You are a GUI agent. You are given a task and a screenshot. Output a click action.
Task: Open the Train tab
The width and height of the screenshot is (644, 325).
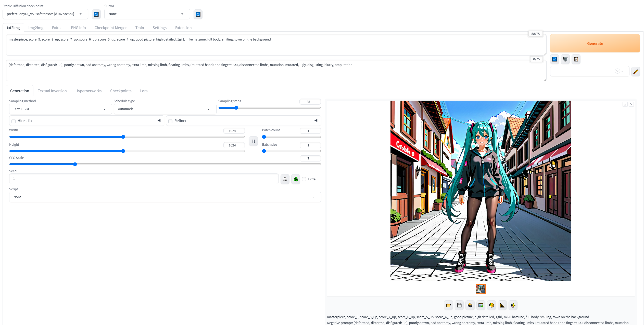pyautogui.click(x=140, y=28)
